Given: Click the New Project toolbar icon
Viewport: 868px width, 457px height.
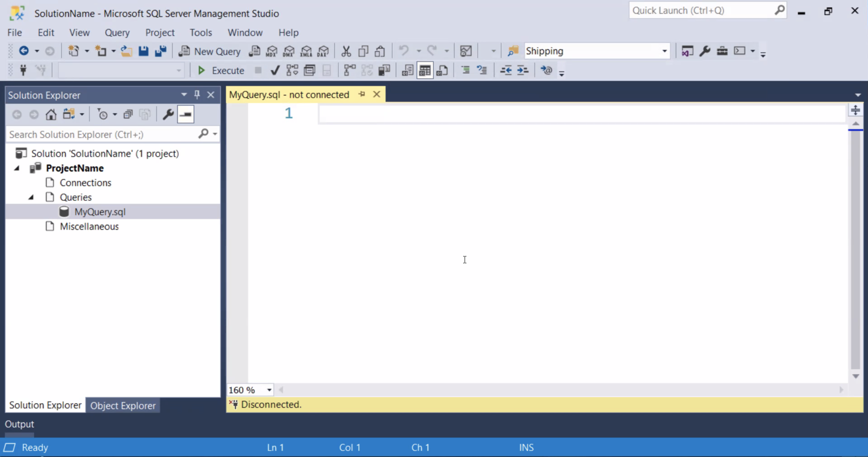Looking at the screenshot, I should coord(73,51).
